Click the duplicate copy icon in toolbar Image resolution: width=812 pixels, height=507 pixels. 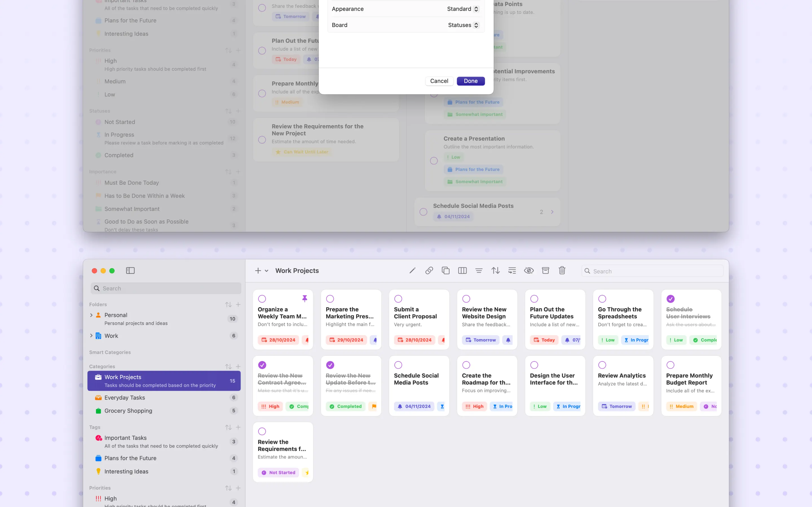445,271
